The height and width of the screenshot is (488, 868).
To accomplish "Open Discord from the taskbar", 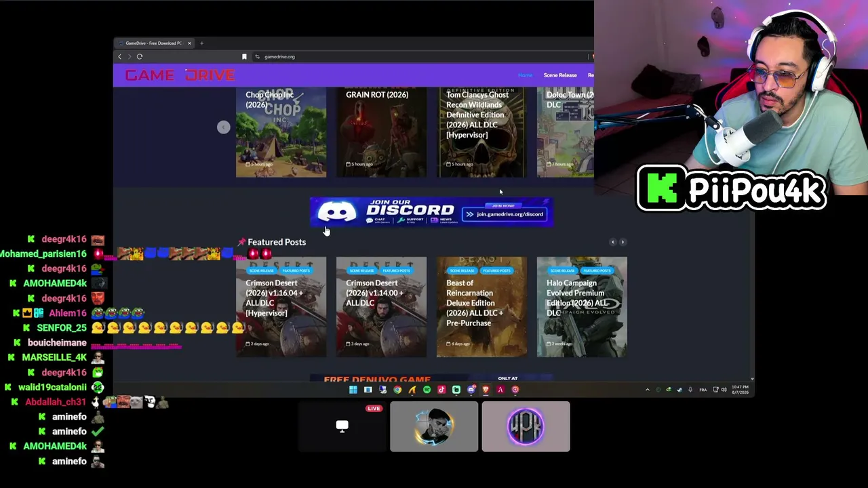I will point(471,390).
